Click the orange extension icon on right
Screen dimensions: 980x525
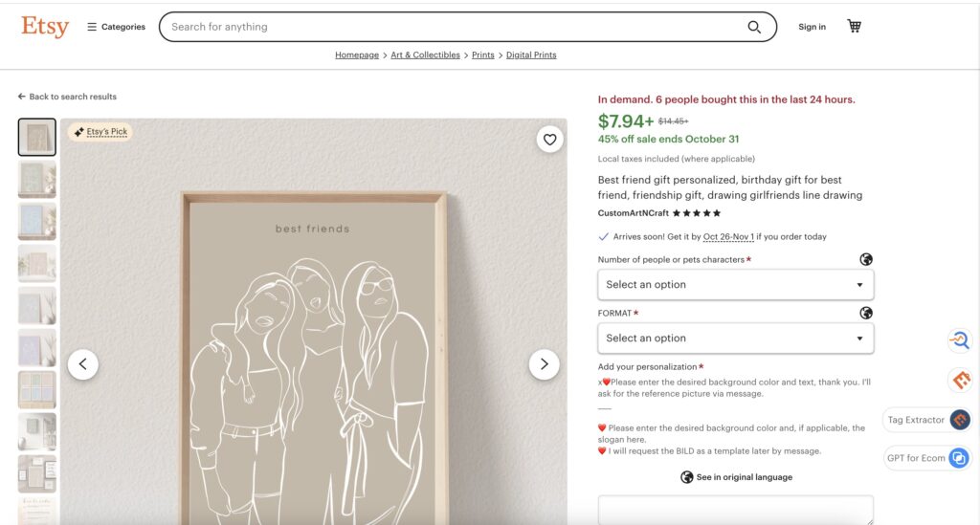[x=960, y=380]
